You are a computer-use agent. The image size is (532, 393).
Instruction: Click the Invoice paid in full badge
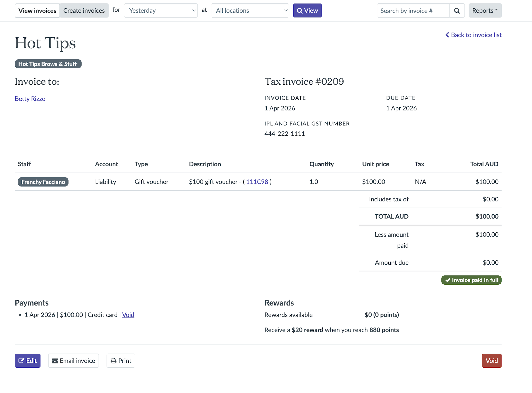point(471,280)
